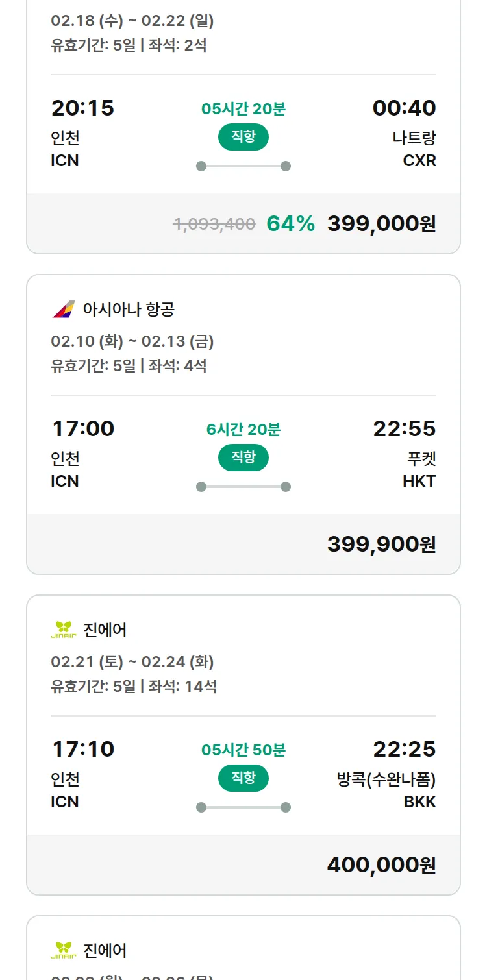Select the 399,900원 Phuket fare

pos(381,545)
